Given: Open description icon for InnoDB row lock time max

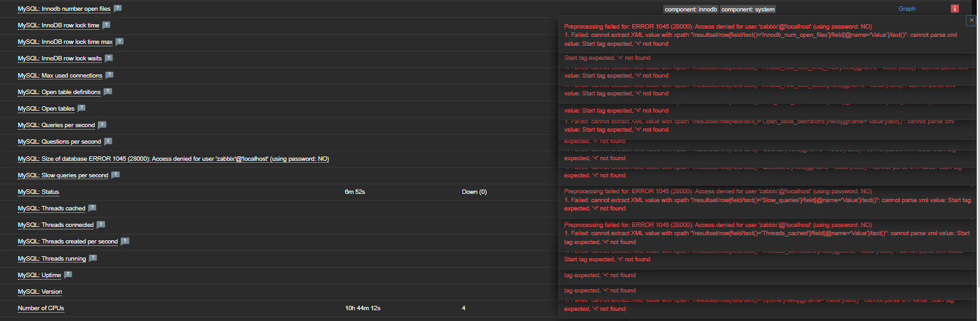Looking at the screenshot, I should (x=120, y=41).
